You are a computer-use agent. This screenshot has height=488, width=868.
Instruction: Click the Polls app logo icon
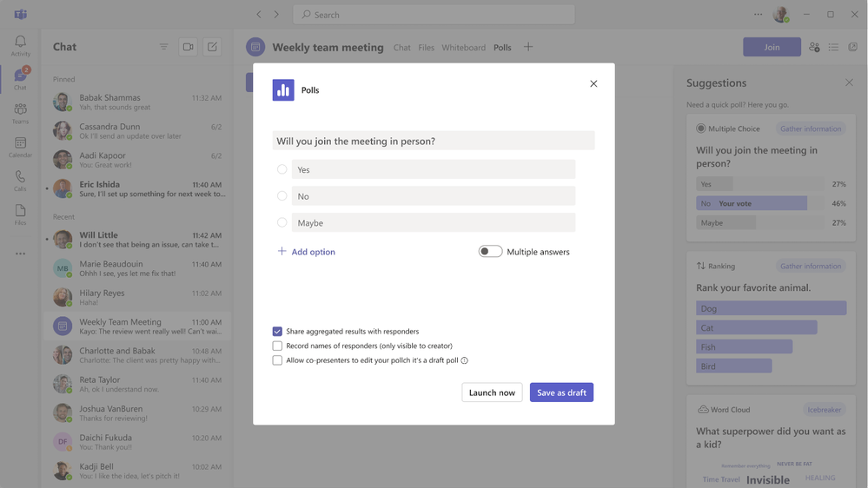click(283, 90)
